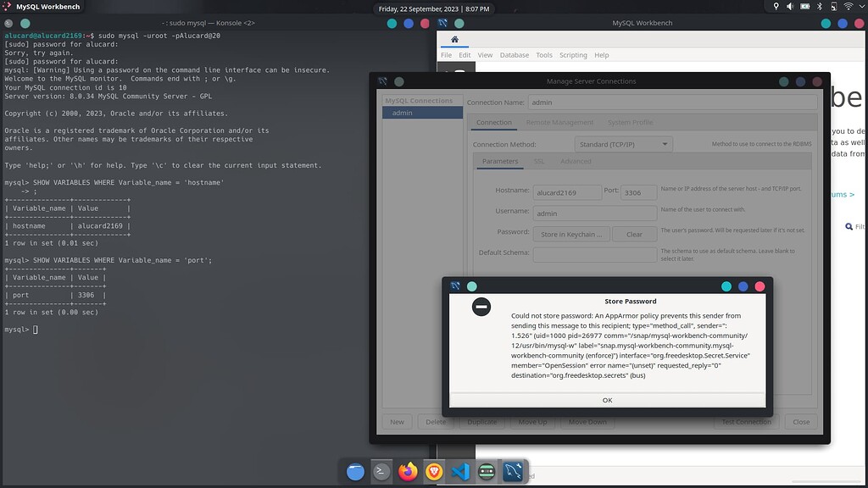
Task: Open the Database menu
Action: (x=514, y=54)
